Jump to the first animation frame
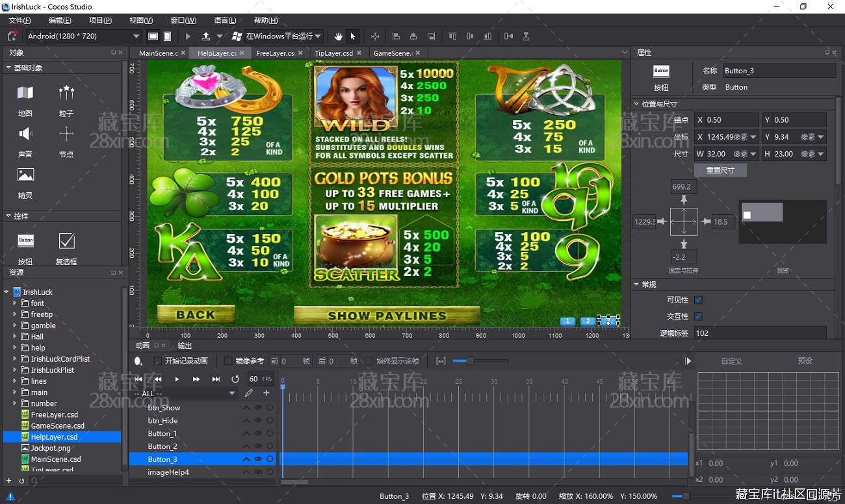Image resolution: width=845 pixels, height=504 pixels. 138,379
